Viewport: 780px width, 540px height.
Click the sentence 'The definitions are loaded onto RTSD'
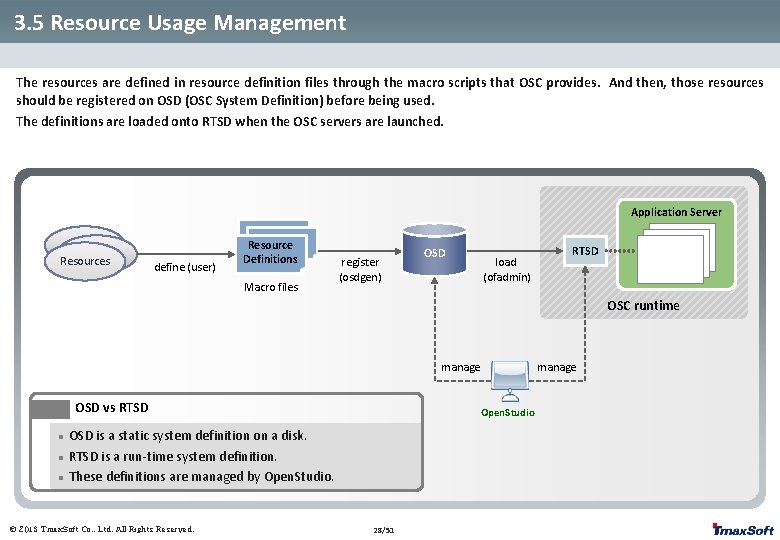[229, 121]
